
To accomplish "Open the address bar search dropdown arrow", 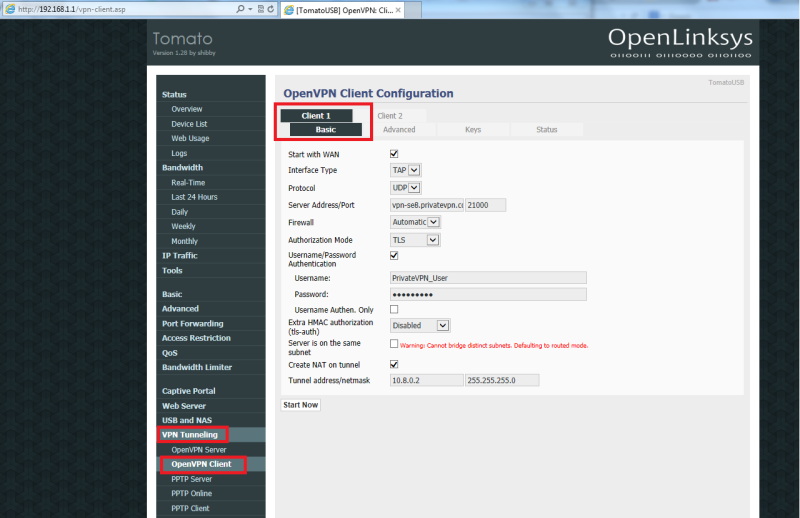I will click(250, 9).
